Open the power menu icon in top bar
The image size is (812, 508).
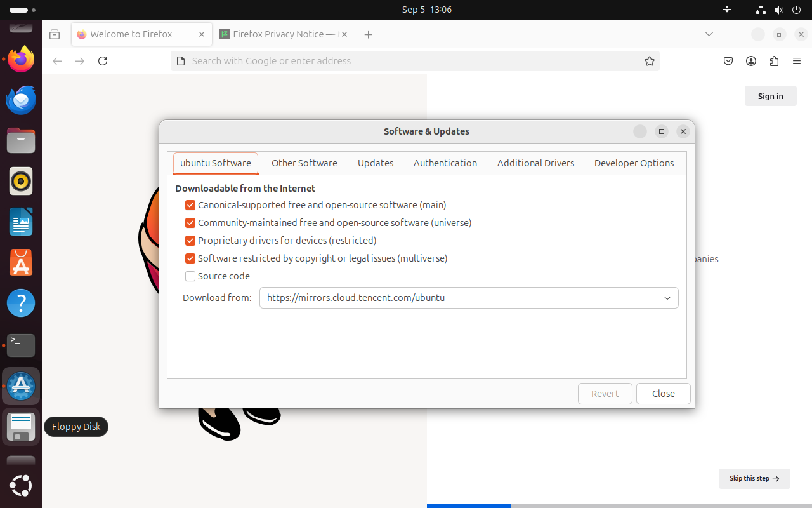point(797,10)
